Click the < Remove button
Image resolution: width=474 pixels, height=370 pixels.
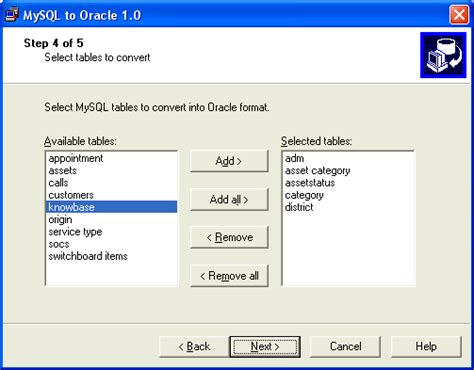pyautogui.click(x=229, y=237)
